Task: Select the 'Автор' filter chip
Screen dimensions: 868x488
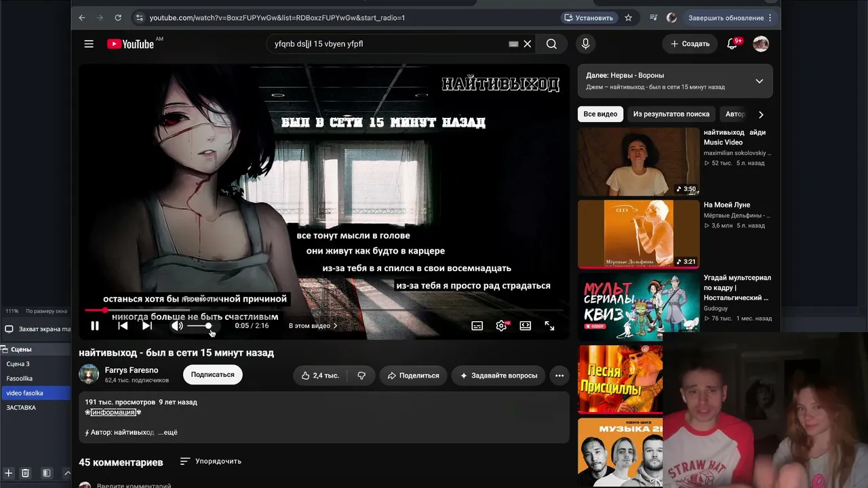Action: [734, 115]
